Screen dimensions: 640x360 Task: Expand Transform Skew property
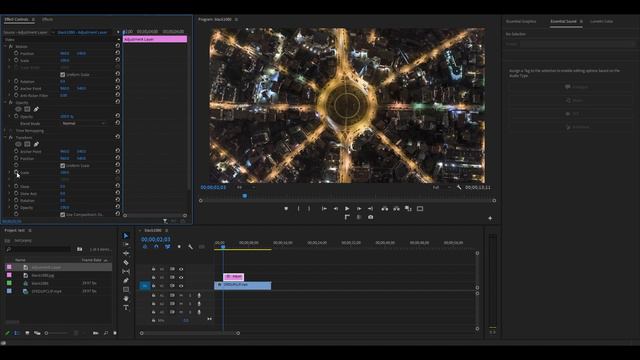coord(10,186)
